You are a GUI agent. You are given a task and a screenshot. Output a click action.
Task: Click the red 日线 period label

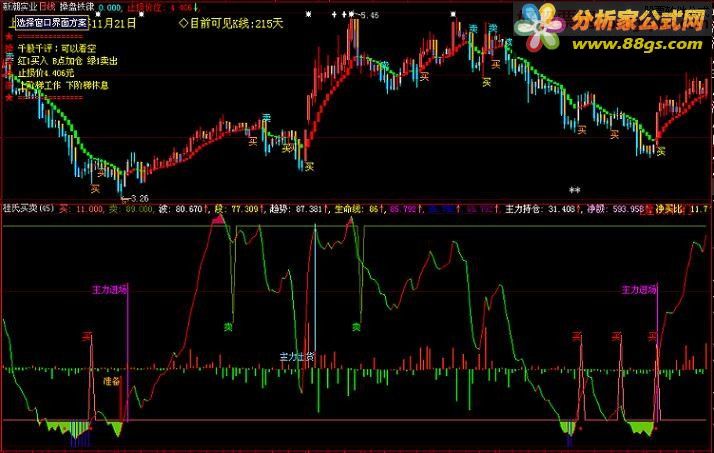47,7
